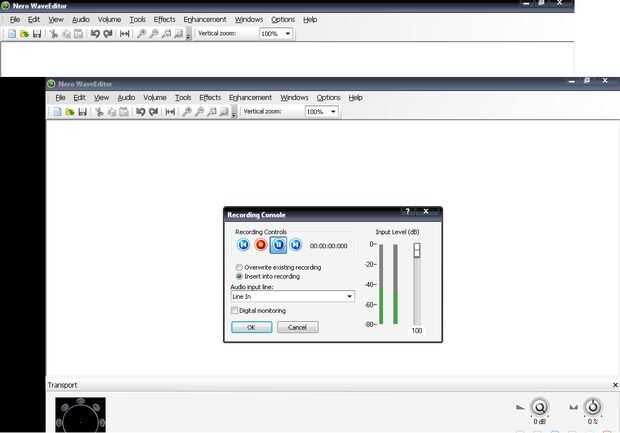Click Redo icon in back window toolbar
The height and width of the screenshot is (433, 620).
108,34
